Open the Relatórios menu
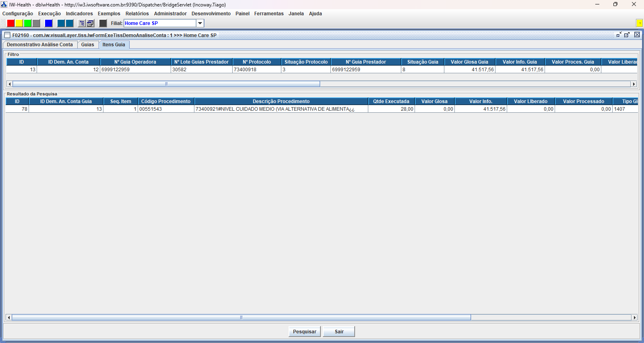Viewport: 644px width, 343px height. pos(137,14)
